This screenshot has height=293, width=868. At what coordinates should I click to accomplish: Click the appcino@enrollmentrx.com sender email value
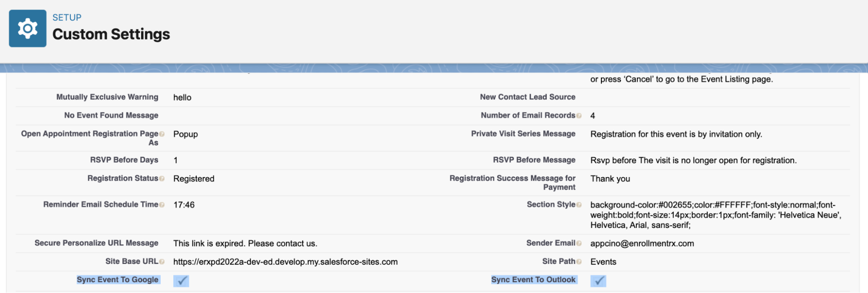point(642,244)
